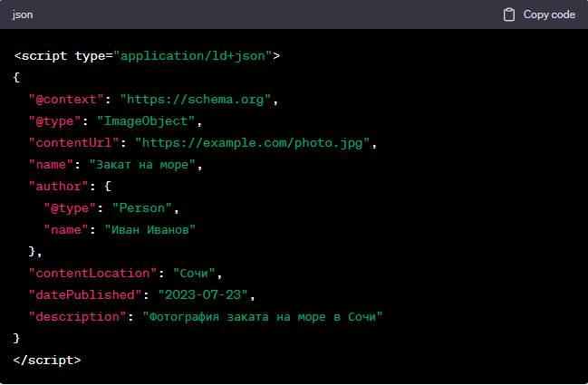The height and width of the screenshot is (385, 588).
Task: Click the clipboard copy icon
Action: (509, 14)
